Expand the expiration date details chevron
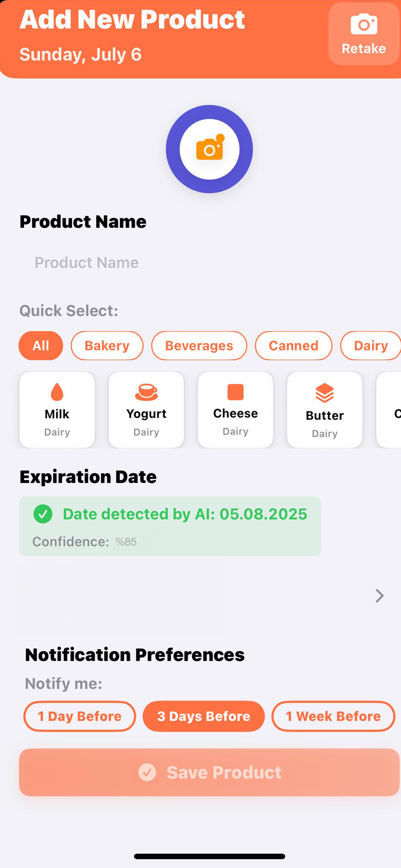Image resolution: width=401 pixels, height=868 pixels. pyautogui.click(x=379, y=596)
